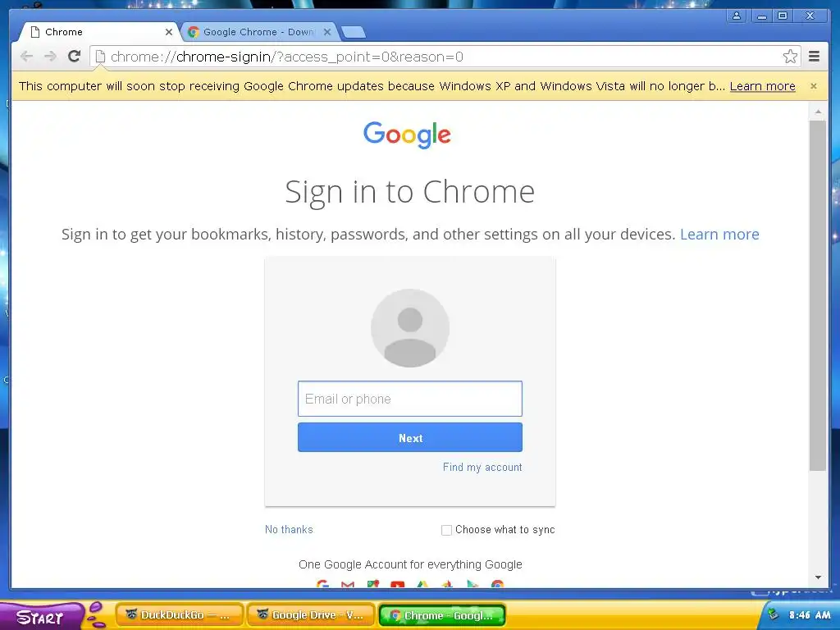
Task: Click the 8:46 AM clock
Action: pos(810,615)
